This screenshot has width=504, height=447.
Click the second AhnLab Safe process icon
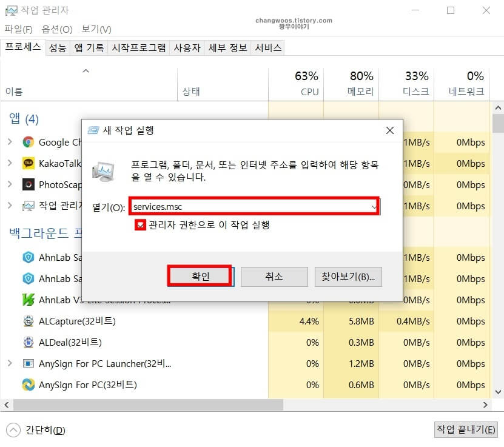pos(29,278)
